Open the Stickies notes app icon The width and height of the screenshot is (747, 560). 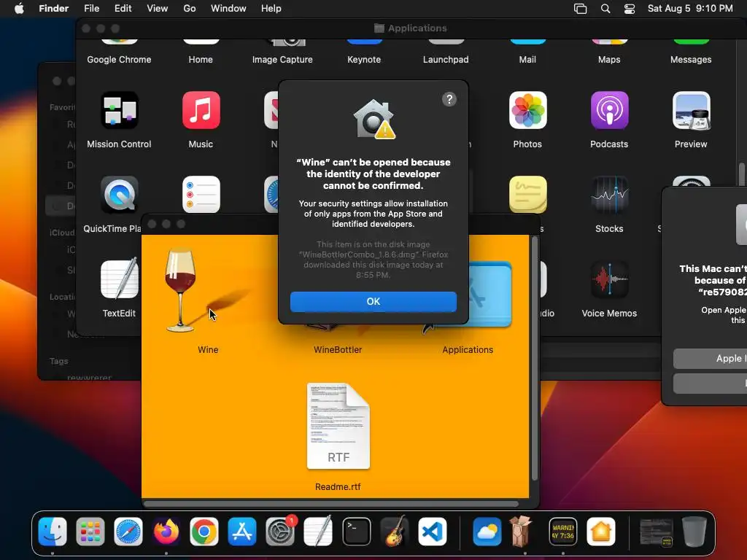pos(527,194)
